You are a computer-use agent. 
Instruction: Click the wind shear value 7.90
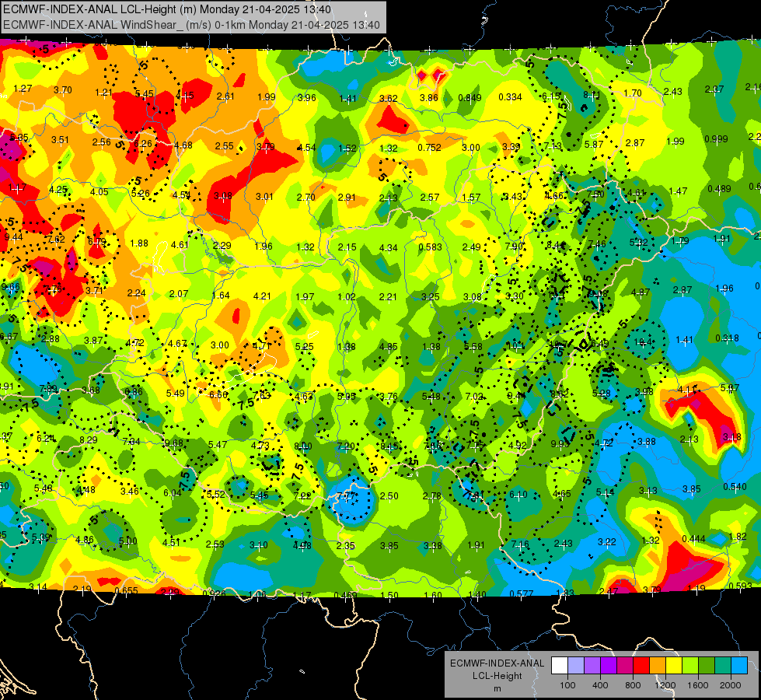click(x=514, y=247)
